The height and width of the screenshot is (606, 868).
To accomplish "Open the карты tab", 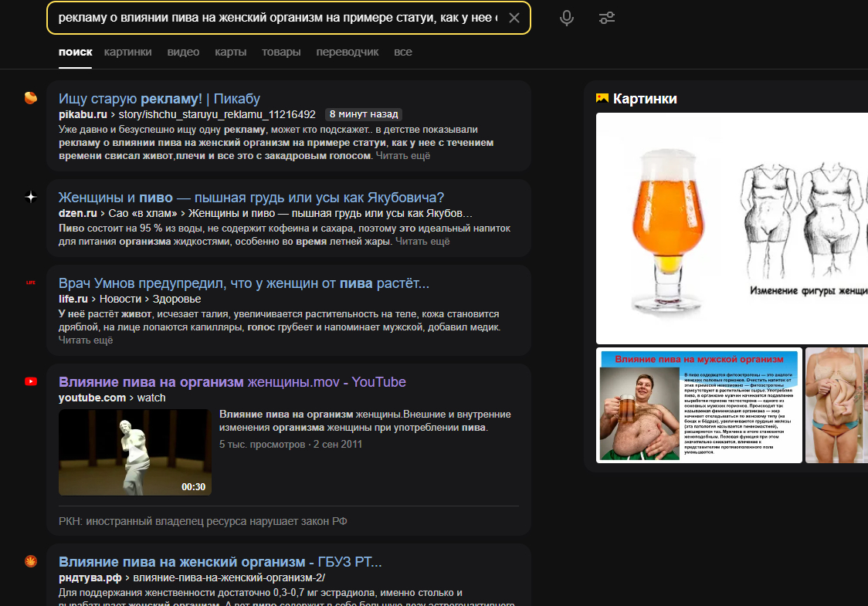I will click(230, 52).
